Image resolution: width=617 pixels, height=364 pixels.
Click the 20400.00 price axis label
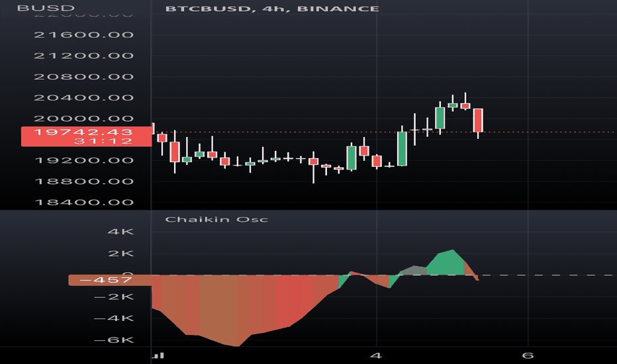coord(84,97)
